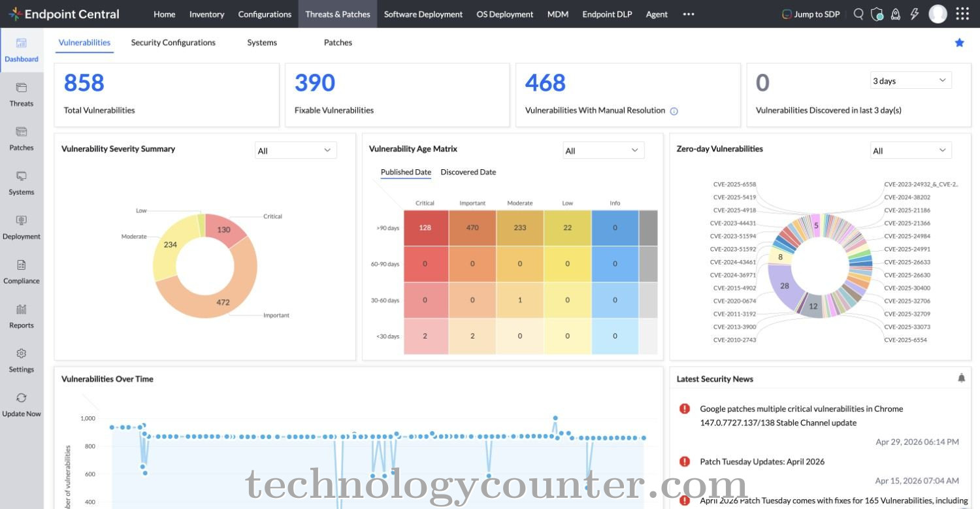This screenshot has width=980, height=509.
Task: Open the Vulnerability Severity Summary All dropdown
Action: 295,150
